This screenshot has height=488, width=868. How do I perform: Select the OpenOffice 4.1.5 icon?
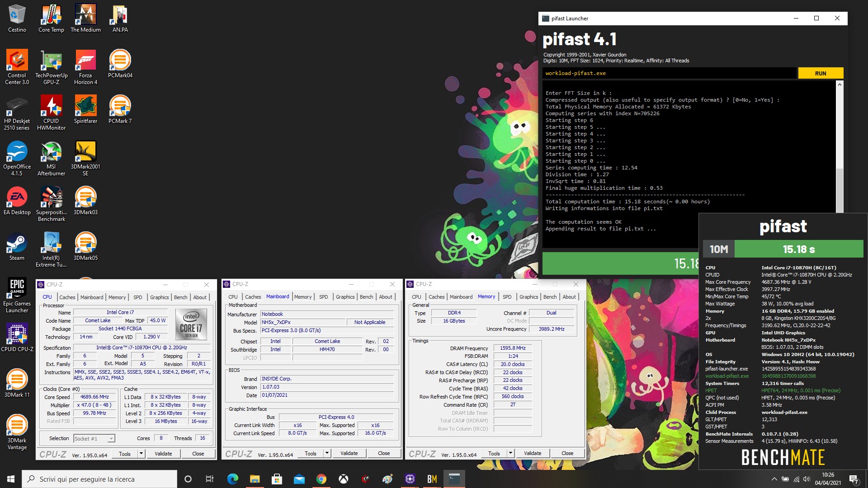tap(17, 158)
